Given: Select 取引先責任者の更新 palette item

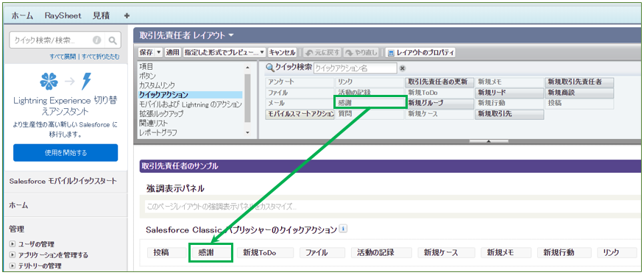Looking at the screenshot, I should [x=439, y=82].
